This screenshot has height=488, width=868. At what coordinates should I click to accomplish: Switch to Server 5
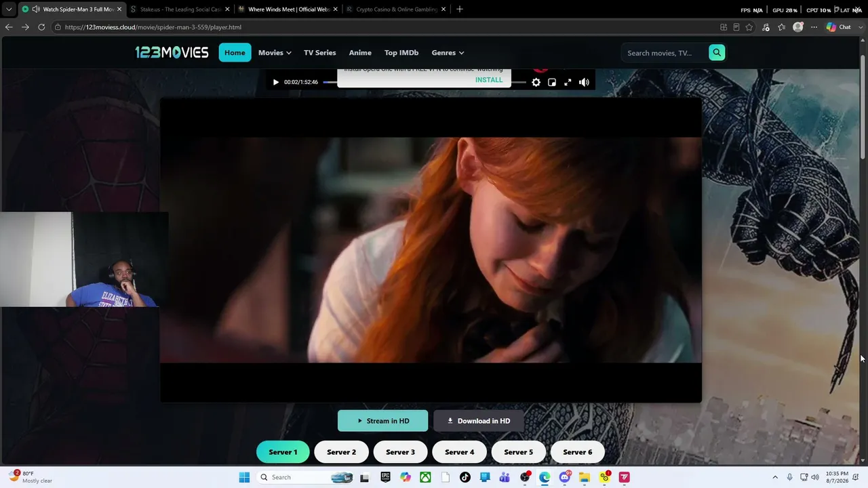point(518,452)
